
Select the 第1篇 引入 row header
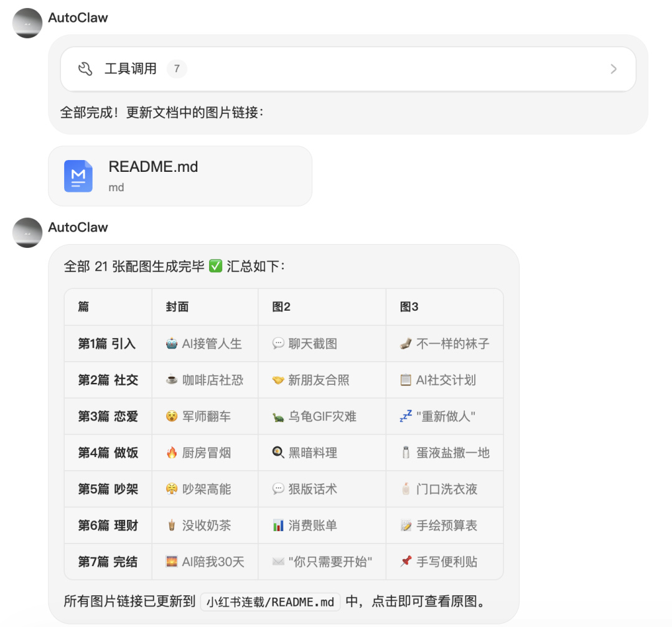pyautogui.click(x=106, y=344)
